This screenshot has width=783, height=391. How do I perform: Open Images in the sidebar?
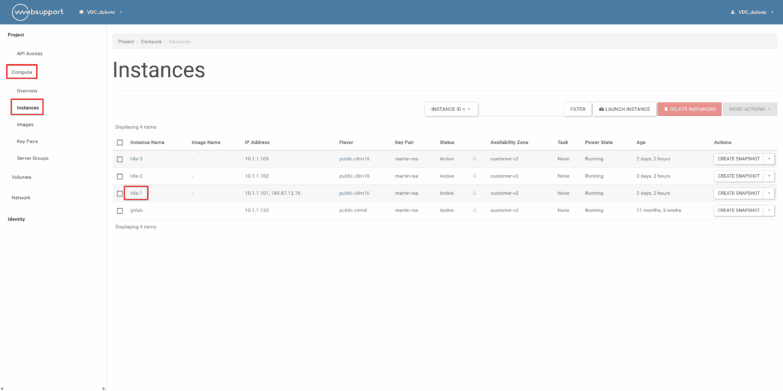tap(25, 124)
